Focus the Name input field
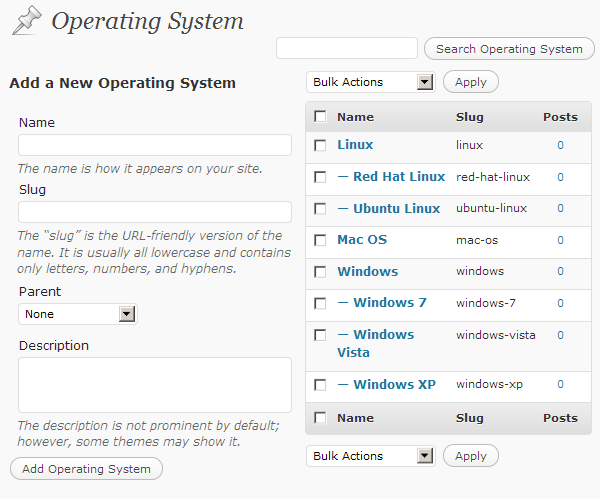The width and height of the screenshot is (600, 499). click(x=155, y=145)
